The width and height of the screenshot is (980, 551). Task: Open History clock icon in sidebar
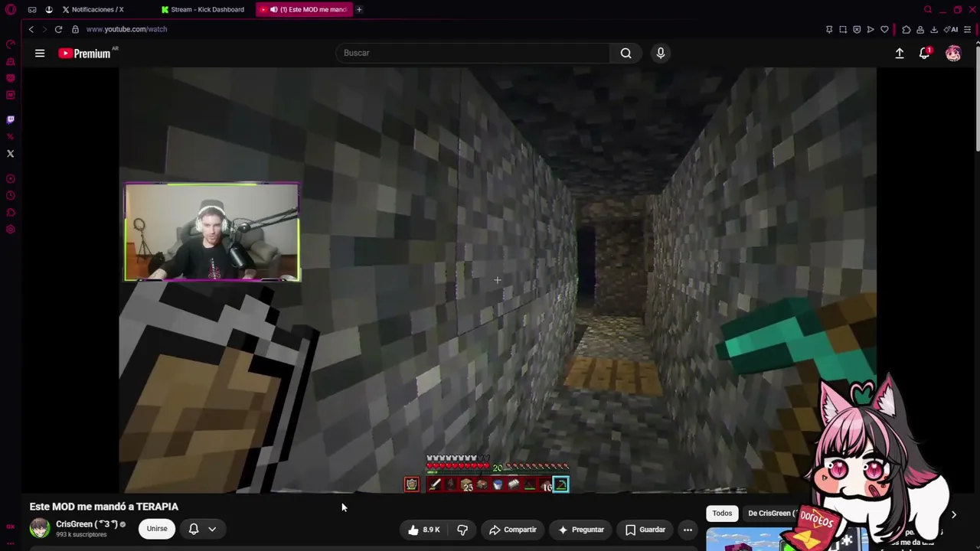(11, 195)
